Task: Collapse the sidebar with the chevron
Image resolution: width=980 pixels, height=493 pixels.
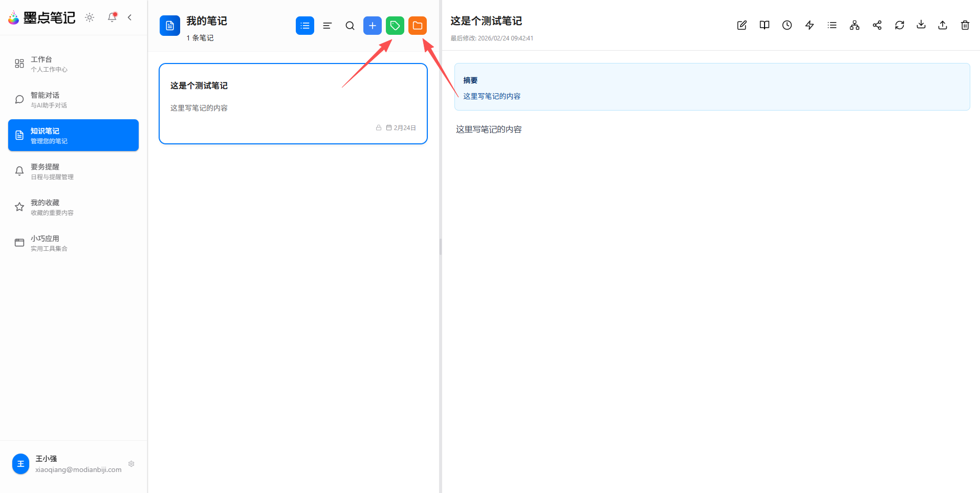Action: pos(129,17)
